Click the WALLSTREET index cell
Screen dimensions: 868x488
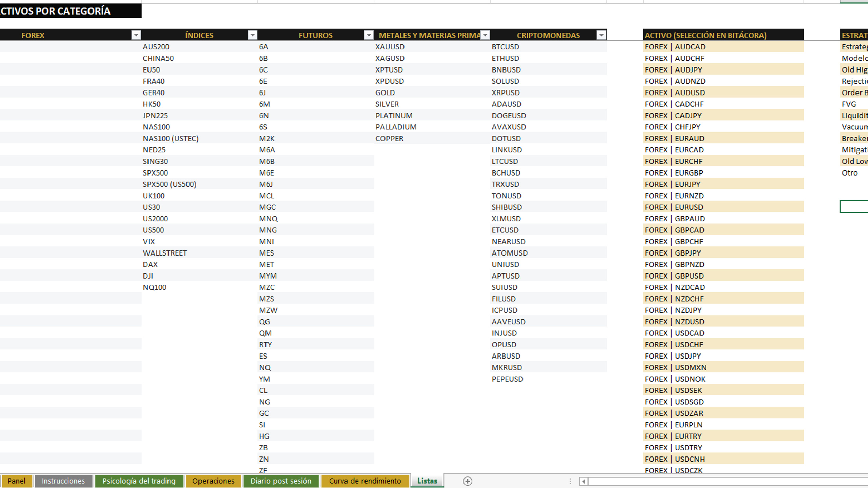200,253
